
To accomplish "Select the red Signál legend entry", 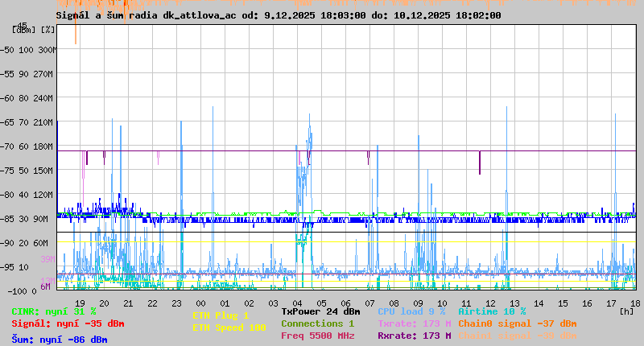I will point(68,323).
